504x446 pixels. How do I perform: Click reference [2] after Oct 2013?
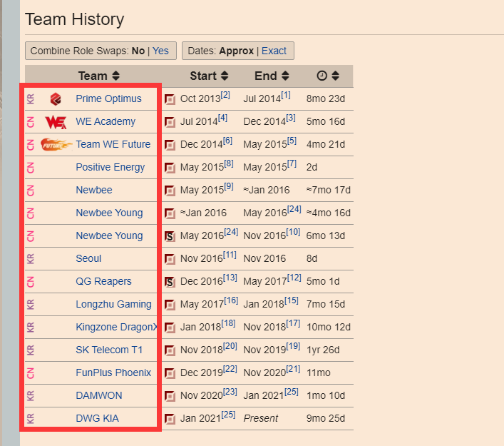pyautogui.click(x=225, y=95)
